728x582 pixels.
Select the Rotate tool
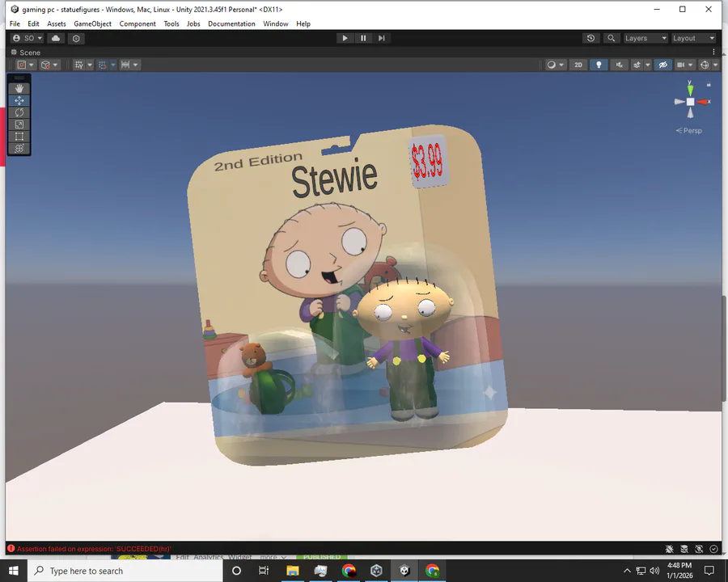click(19, 112)
